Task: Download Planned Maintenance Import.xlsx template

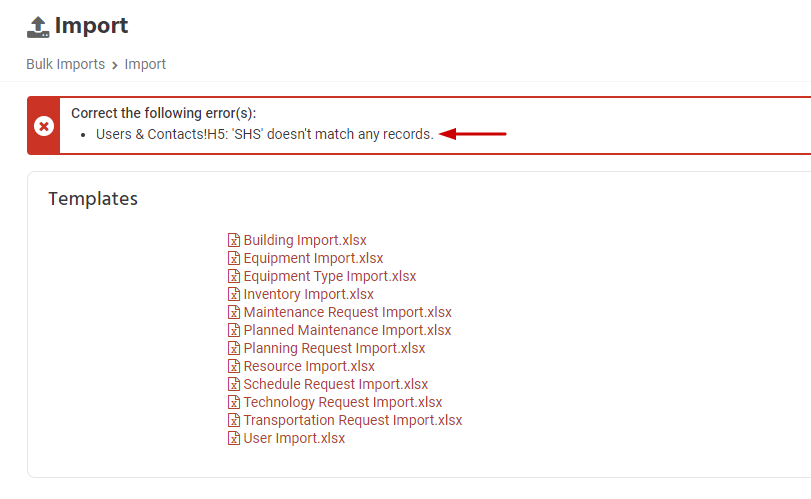Action: point(347,330)
